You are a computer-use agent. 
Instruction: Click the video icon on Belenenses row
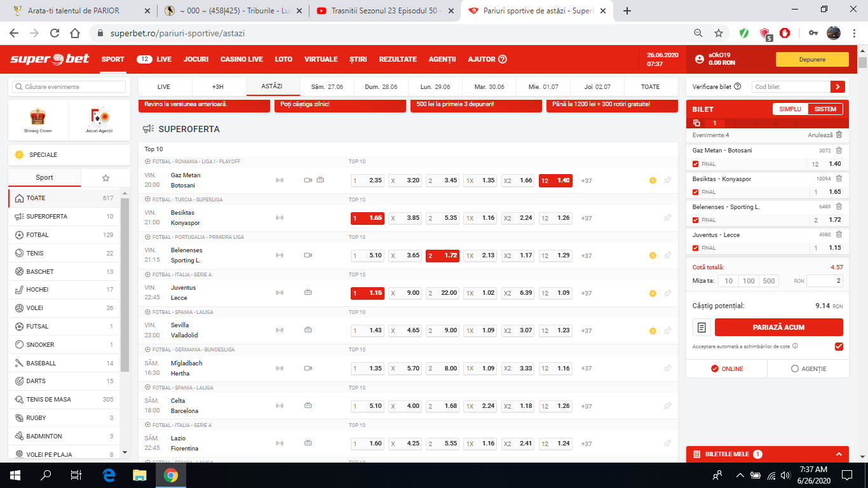pos(308,255)
